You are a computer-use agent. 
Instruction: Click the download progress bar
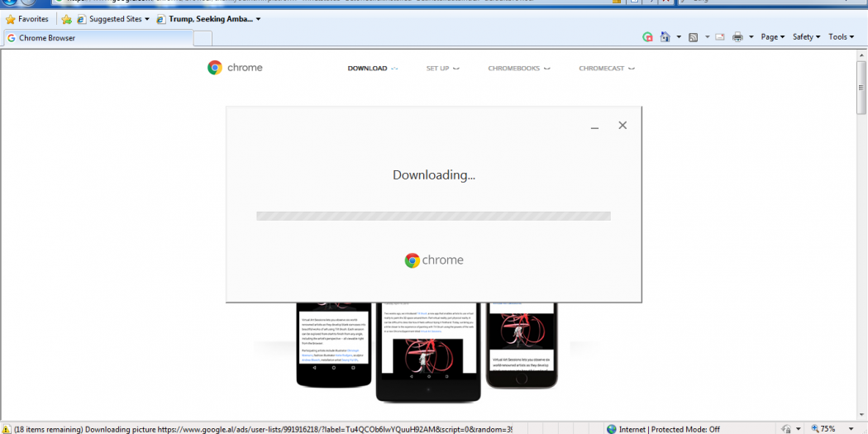(433, 216)
